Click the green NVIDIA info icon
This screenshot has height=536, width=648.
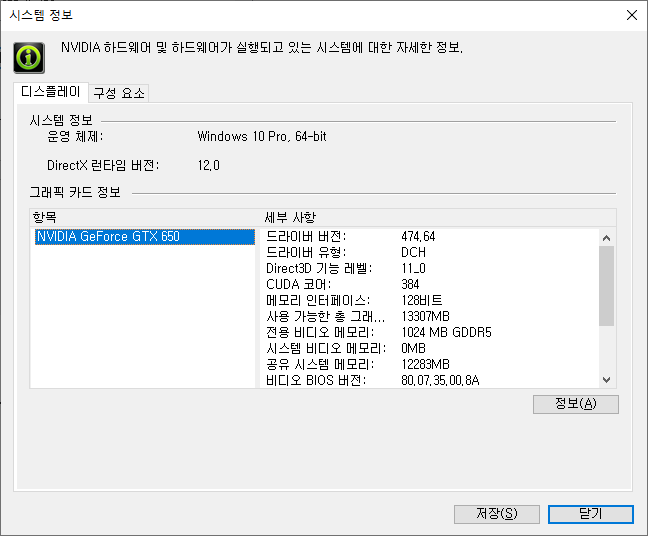pos(29,58)
